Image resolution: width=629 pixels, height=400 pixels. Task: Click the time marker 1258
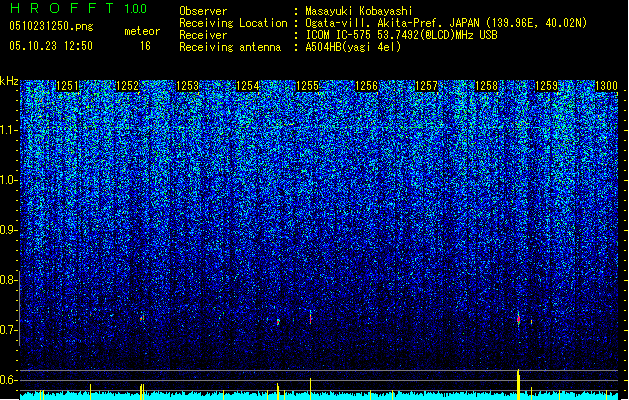487,86
